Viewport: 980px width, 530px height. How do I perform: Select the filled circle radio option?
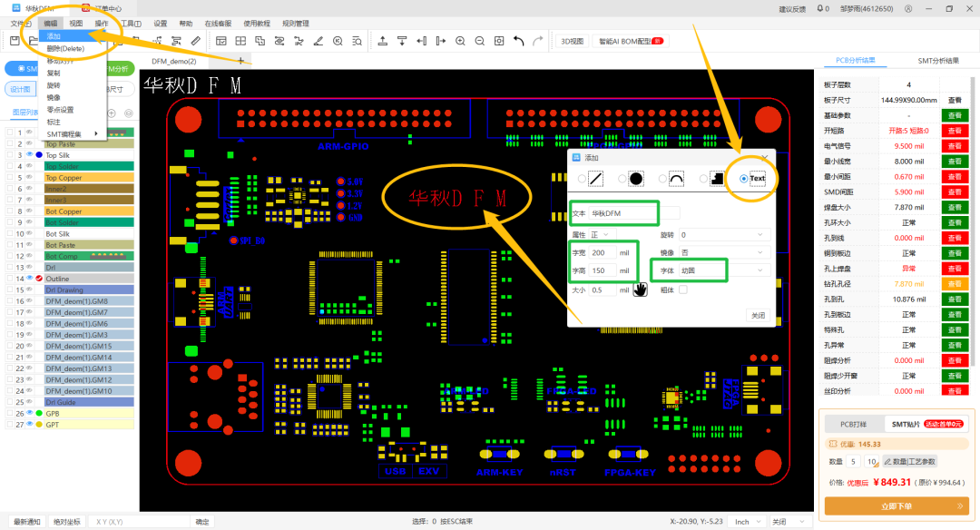[622, 179]
